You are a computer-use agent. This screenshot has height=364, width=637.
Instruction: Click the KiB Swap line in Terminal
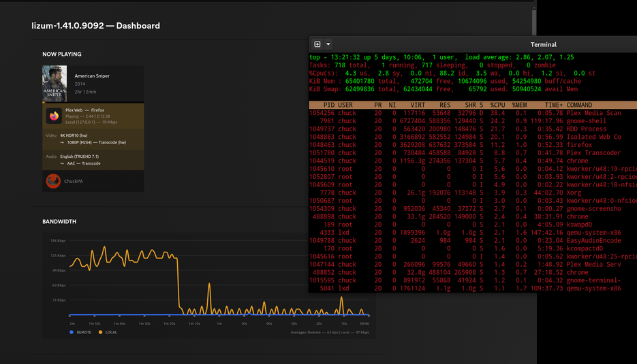tap(444, 89)
